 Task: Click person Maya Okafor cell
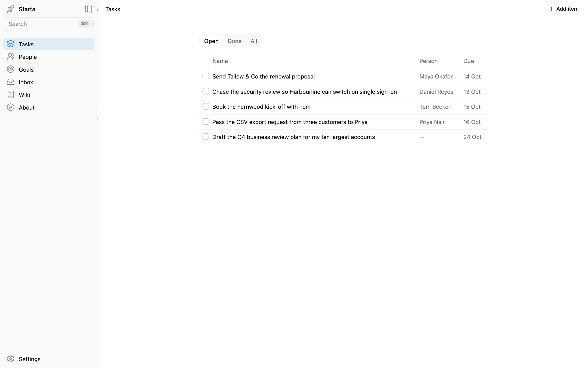point(436,76)
